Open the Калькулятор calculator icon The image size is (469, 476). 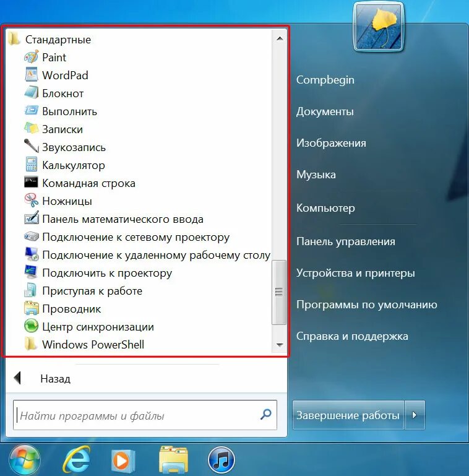tap(32, 164)
